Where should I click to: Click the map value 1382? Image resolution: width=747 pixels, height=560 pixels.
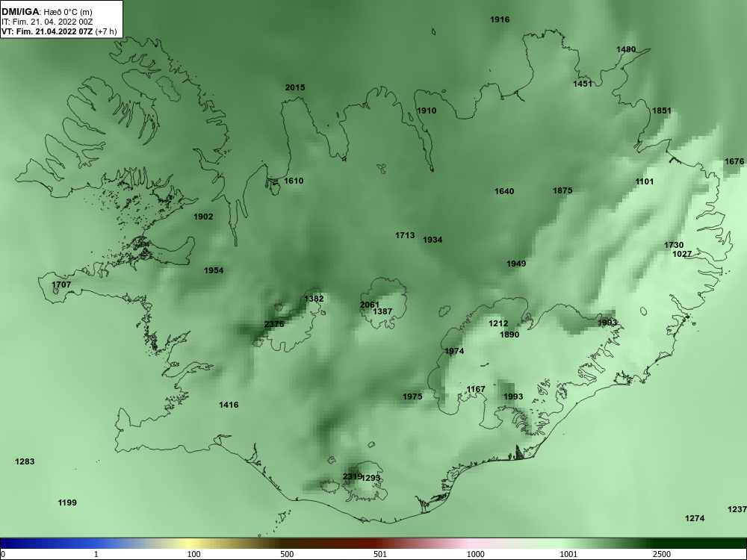pos(314,299)
